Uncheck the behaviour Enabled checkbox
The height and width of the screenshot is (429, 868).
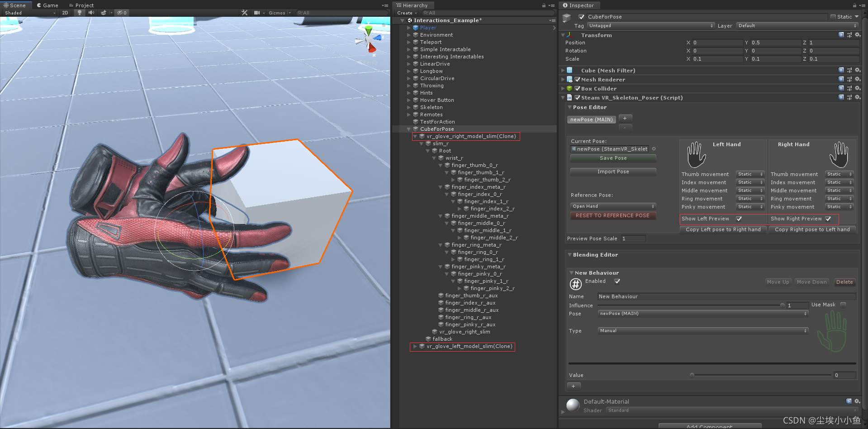pos(617,281)
